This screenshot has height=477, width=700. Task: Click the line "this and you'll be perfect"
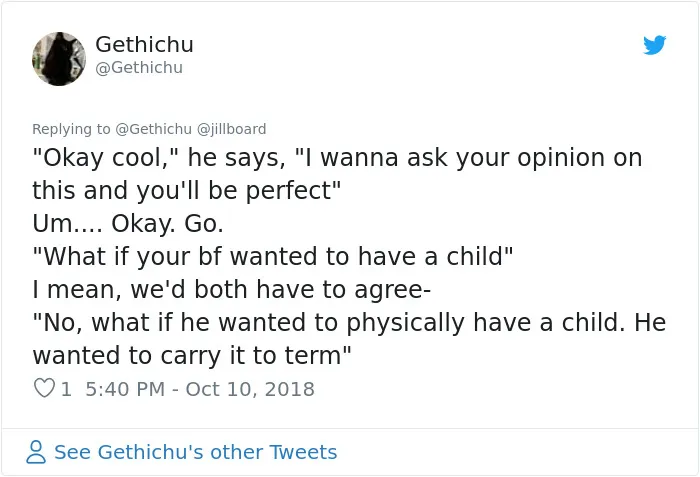pos(187,191)
